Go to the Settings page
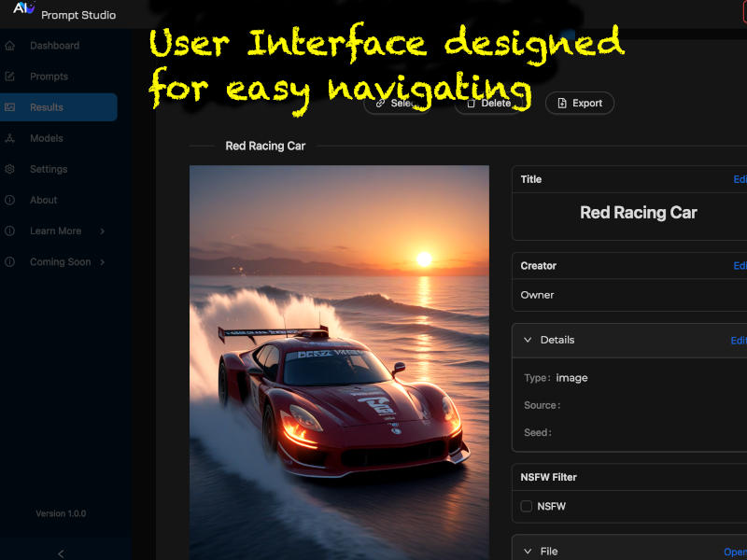Screen dimensions: 747x560 point(49,169)
